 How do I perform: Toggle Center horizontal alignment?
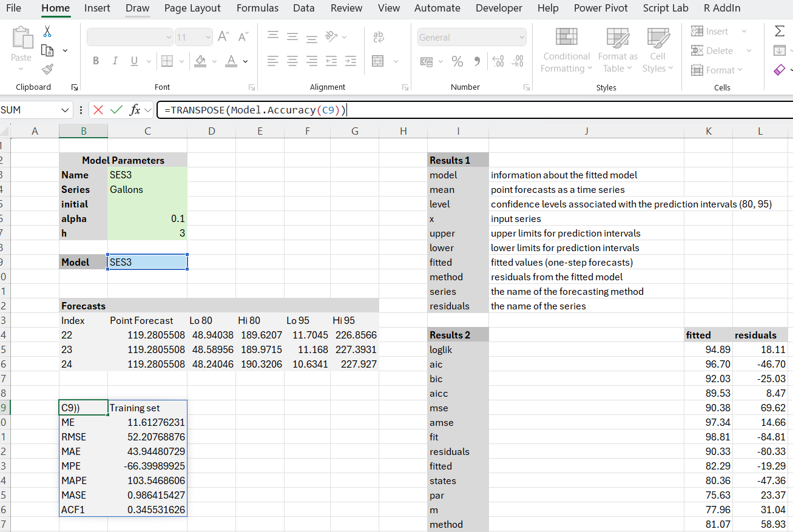tap(292, 61)
